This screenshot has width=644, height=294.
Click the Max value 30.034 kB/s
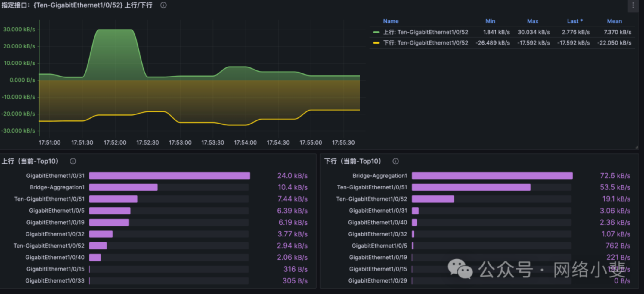(x=534, y=32)
